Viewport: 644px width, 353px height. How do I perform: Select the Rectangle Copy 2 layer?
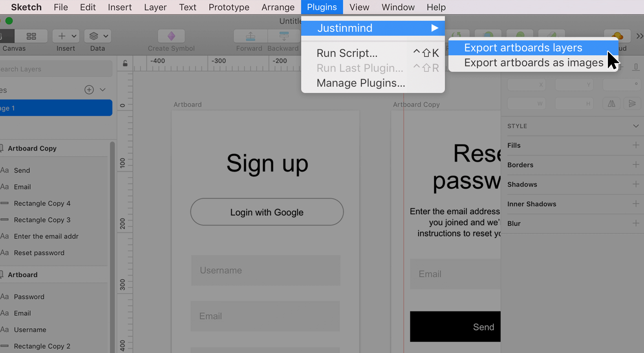tap(54, 346)
